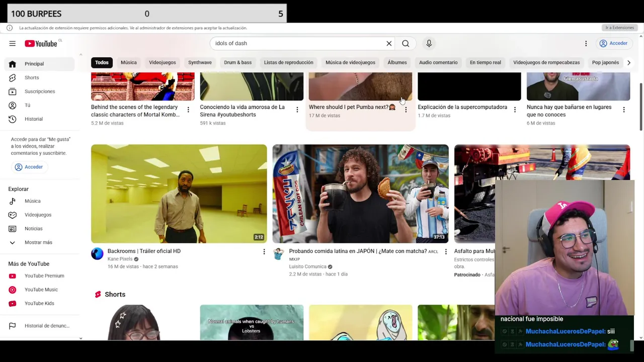Open Suscripciones in the sidebar

pyautogui.click(x=40, y=92)
